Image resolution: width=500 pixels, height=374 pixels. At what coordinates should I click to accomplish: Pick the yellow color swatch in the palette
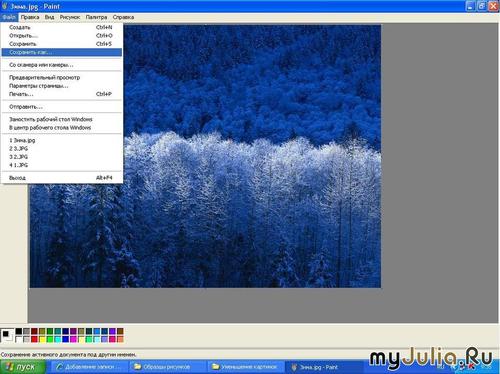click(42, 339)
